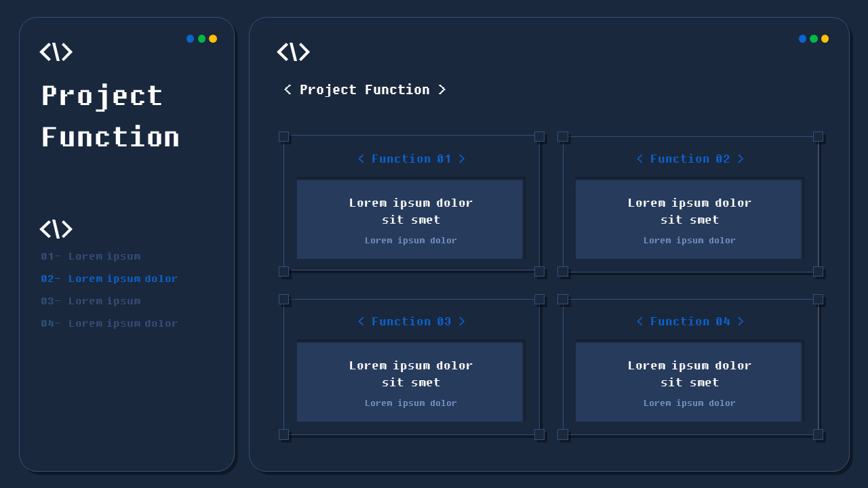868x488 pixels.
Task: Click the Project Function breadcrumb header
Action: (364, 89)
